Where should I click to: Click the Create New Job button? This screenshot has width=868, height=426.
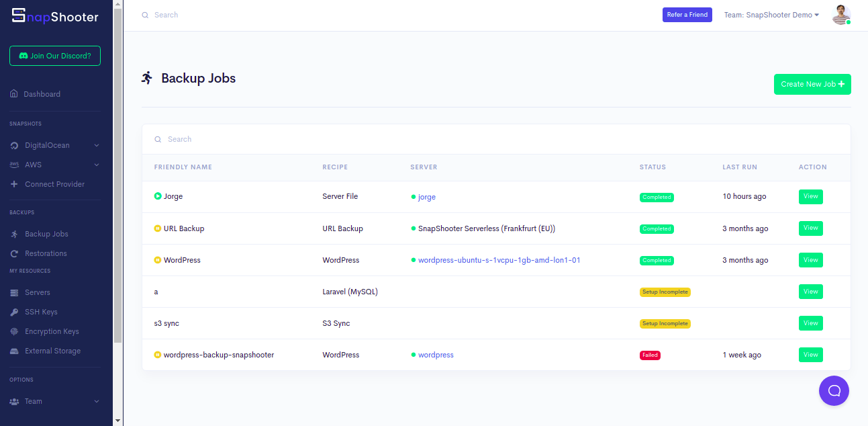pyautogui.click(x=812, y=84)
